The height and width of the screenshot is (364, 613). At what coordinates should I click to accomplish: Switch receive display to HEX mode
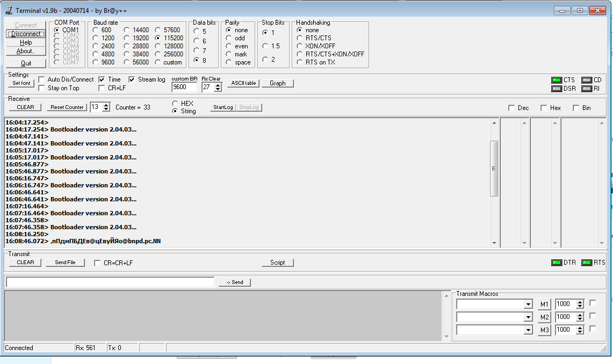point(175,103)
